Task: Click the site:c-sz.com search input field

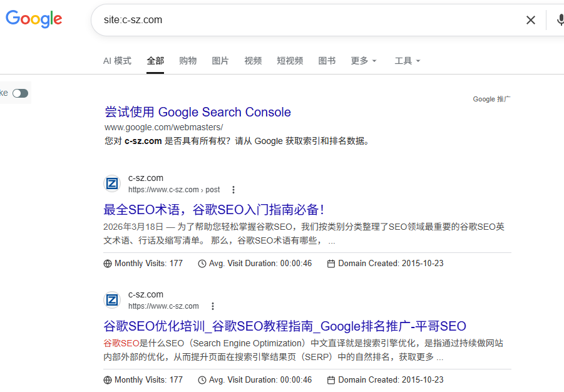Action: click(x=309, y=20)
